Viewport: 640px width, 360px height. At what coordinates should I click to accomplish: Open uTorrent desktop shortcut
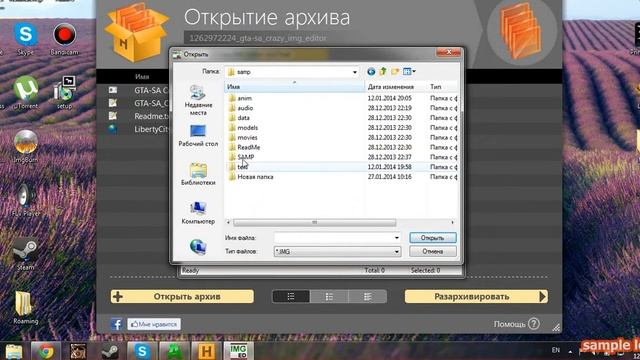click(x=25, y=93)
